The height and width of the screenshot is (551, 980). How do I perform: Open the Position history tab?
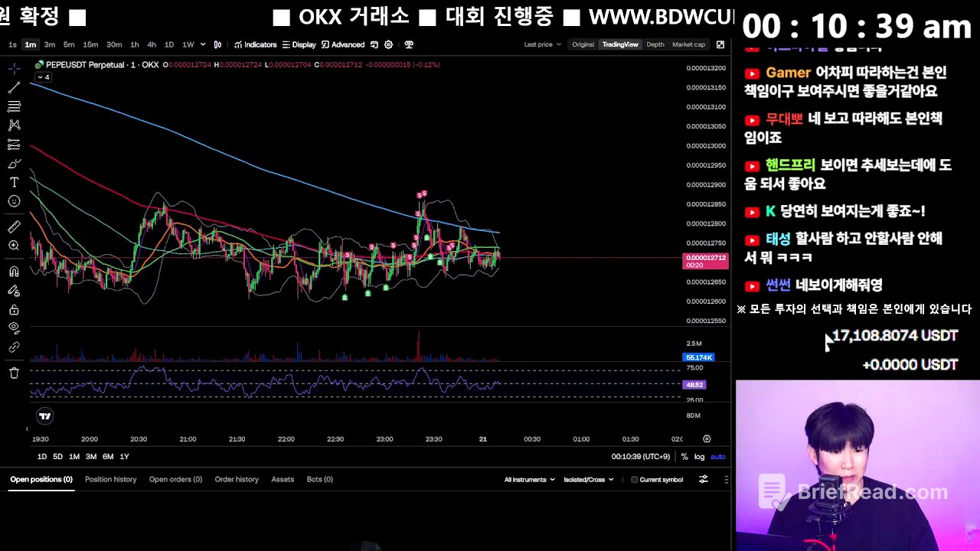[x=111, y=480]
